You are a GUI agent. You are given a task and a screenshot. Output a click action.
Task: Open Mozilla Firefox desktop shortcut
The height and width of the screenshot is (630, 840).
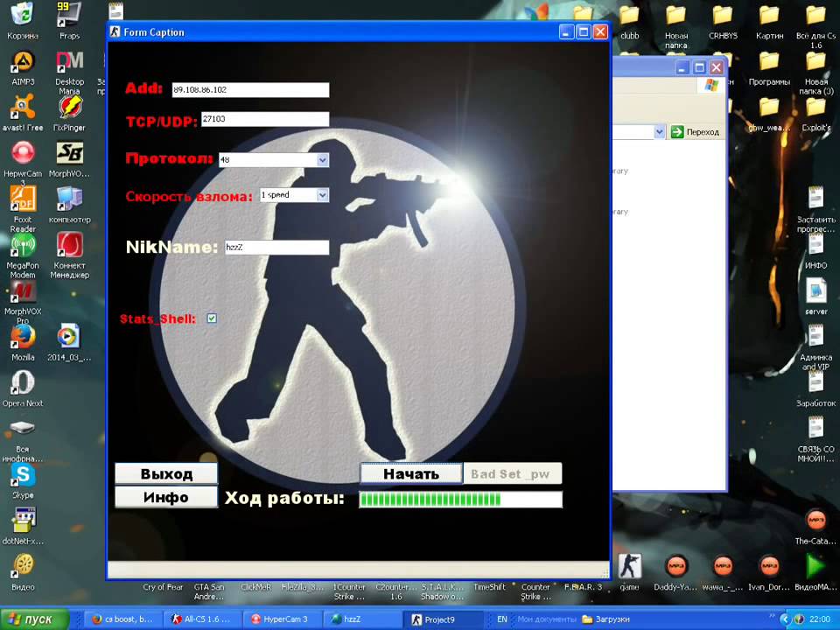(23, 338)
